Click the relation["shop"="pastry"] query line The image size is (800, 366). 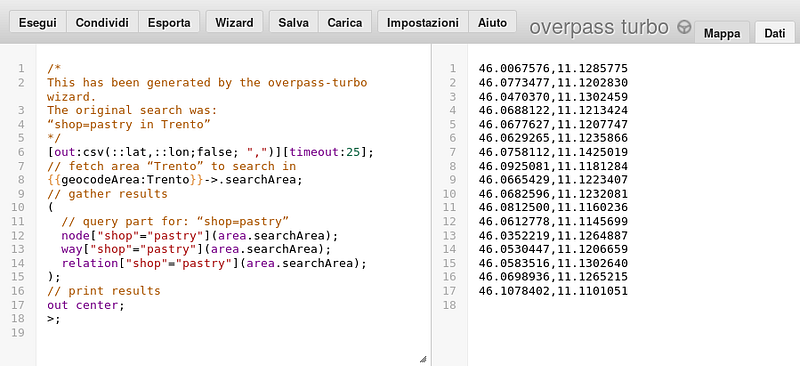pyautogui.click(x=214, y=263)
